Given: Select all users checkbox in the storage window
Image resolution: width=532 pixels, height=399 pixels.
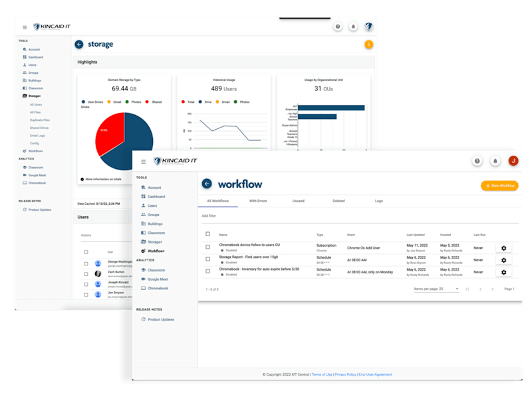Looking at the screenshot, I should tap(86, 252).
